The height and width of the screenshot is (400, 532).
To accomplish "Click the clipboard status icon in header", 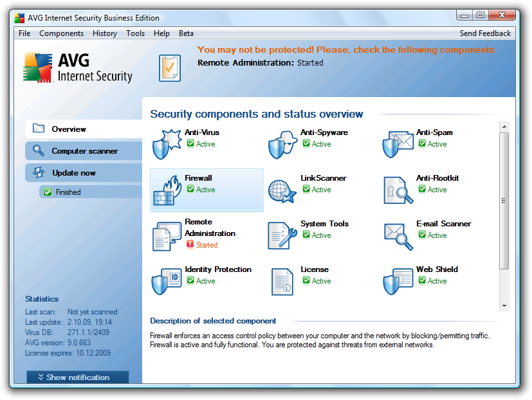I will coord(170,68).
